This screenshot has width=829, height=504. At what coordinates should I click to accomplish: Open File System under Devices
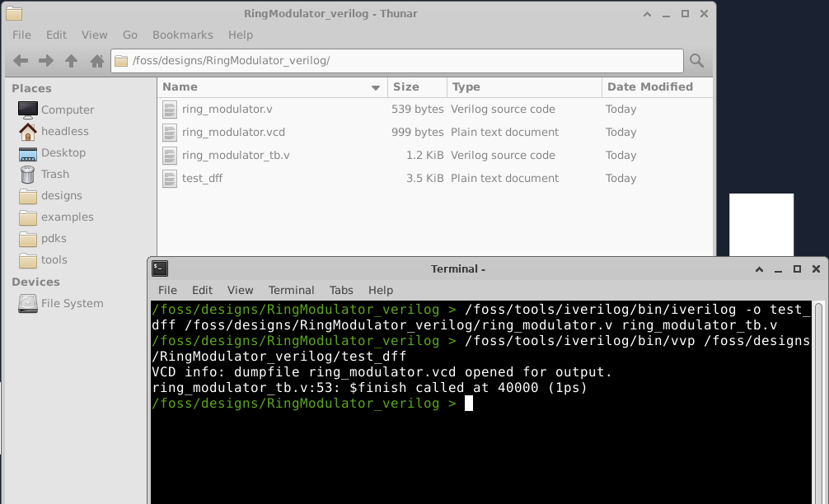72,303
